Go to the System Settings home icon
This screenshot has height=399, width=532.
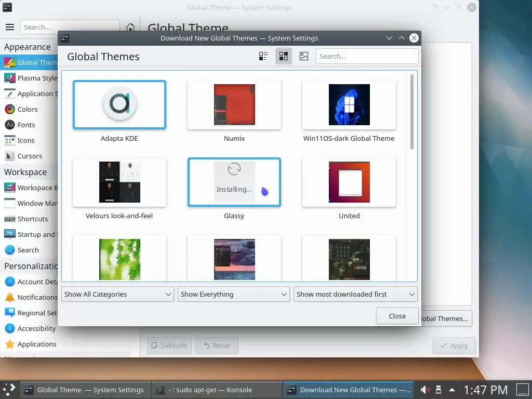130,27
